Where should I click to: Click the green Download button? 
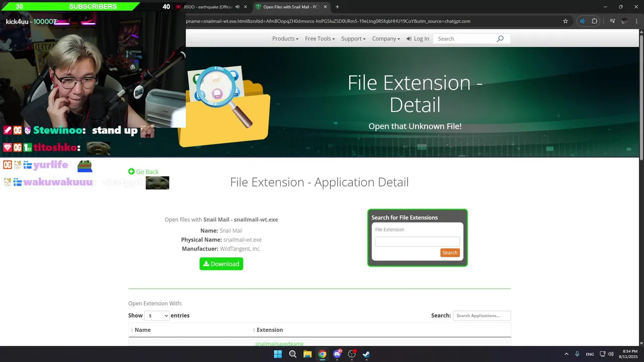(x=221, y=264)
